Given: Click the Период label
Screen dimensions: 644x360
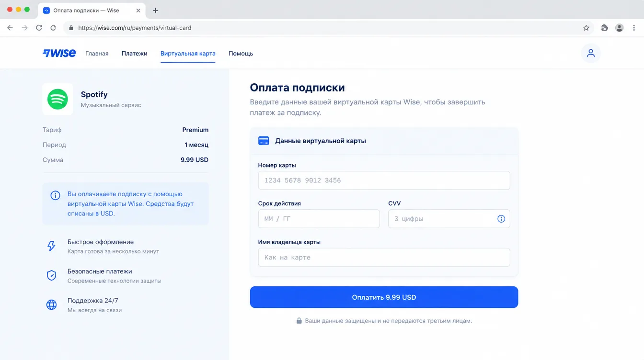Looking at the screenshot, I should pyautogui.click(x=54, y=145).
